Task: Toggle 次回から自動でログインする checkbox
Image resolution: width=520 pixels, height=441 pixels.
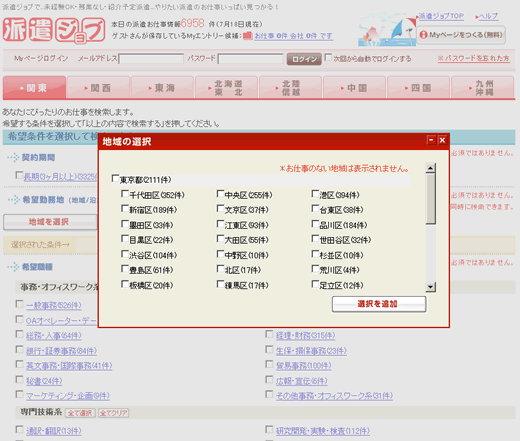Action: click(328, 58)
